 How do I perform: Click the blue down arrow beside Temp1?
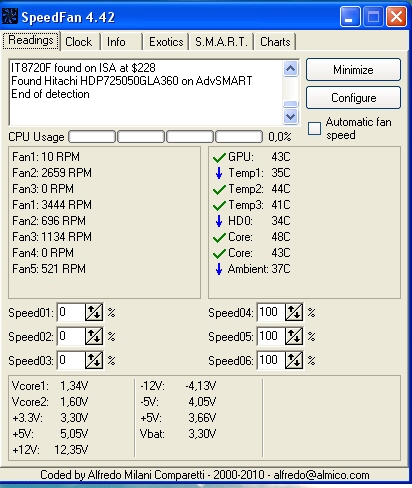click(x=219, y=173)
